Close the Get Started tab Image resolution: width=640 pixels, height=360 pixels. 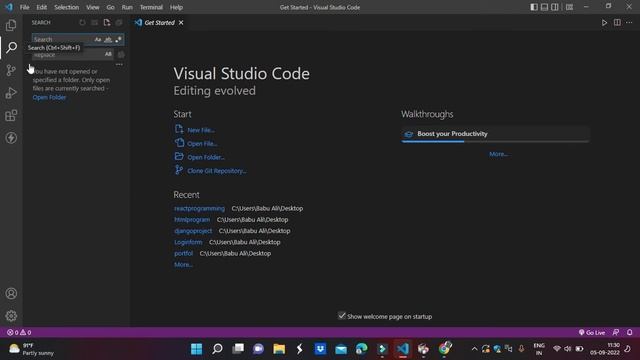tap(181, 22)
